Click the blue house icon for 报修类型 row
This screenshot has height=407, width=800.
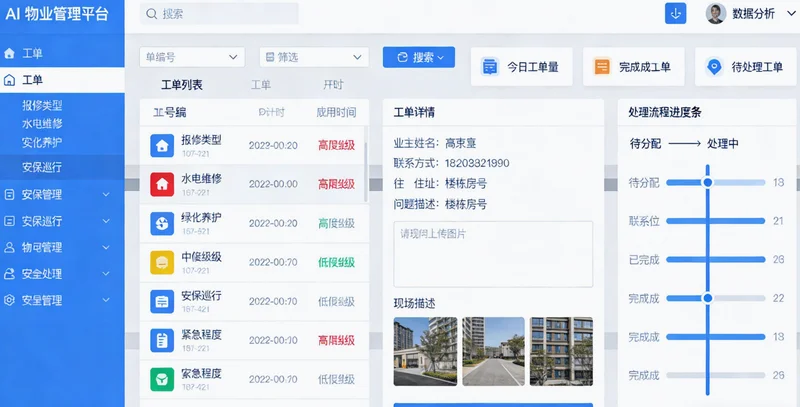pyautogui.click(x=162, y=145)
